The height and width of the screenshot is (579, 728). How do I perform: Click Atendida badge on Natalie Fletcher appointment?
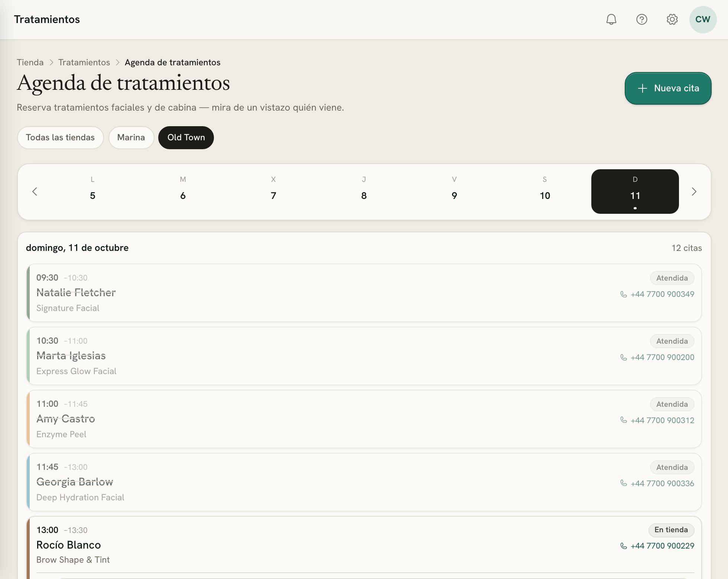672,278
